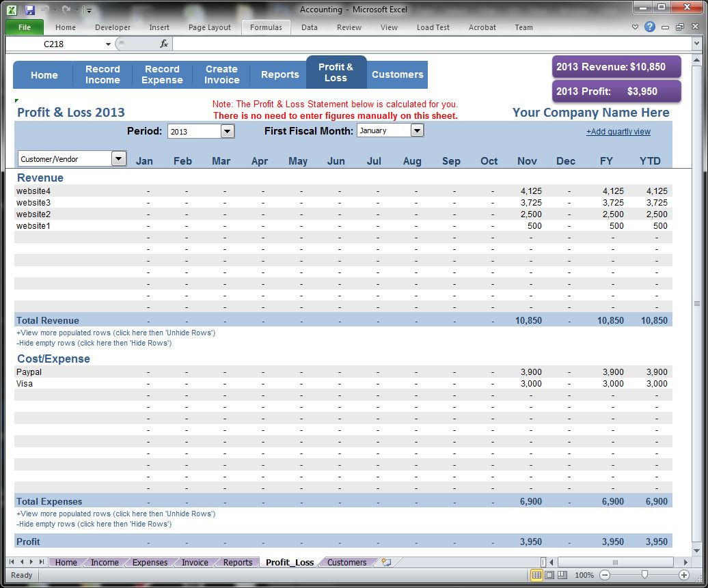Select the website4 revenue row label

(33, 191)
